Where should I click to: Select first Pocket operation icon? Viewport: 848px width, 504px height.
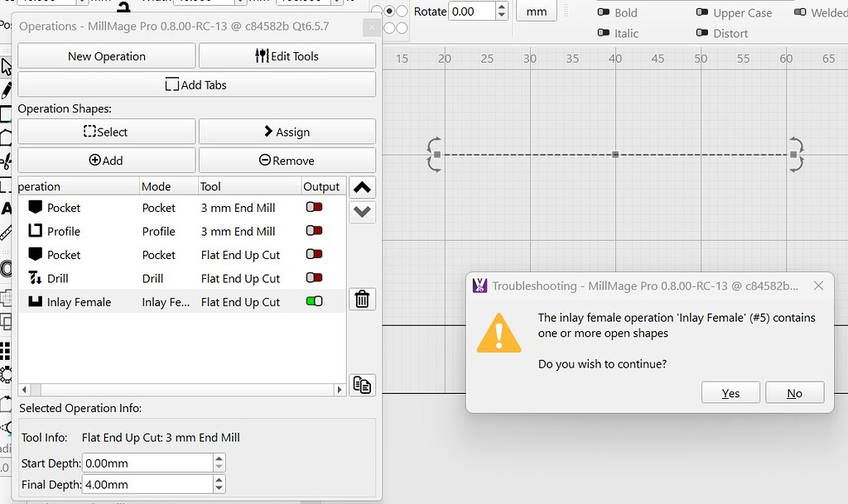[35, 207]
